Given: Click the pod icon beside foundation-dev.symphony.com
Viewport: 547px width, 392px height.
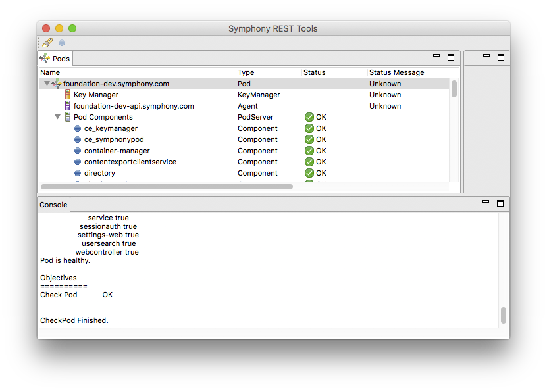Looking at the screenshot, I should [x=56, y=84].
